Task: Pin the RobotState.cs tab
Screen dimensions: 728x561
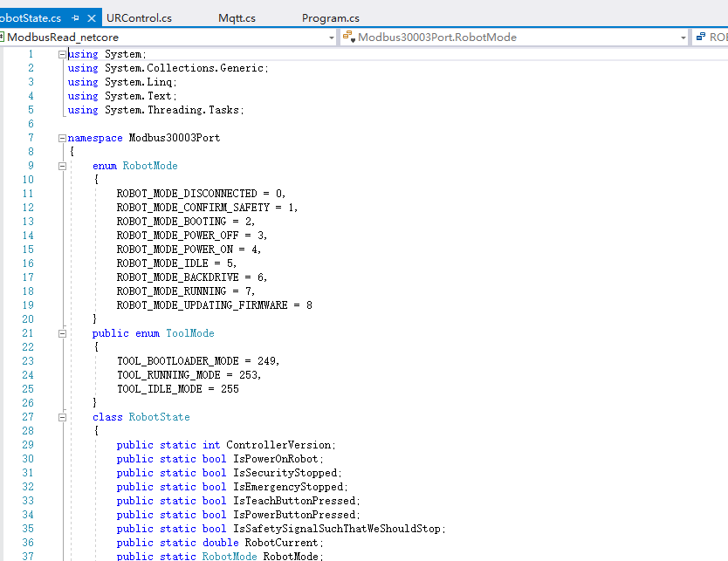Action: pos(76,18)
